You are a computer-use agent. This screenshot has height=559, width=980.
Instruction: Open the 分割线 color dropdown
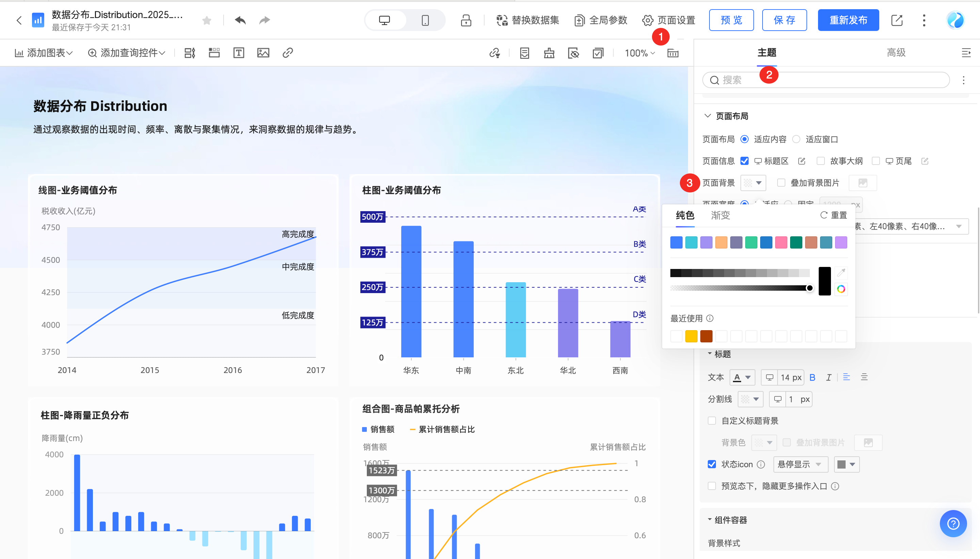click(750, 399)
